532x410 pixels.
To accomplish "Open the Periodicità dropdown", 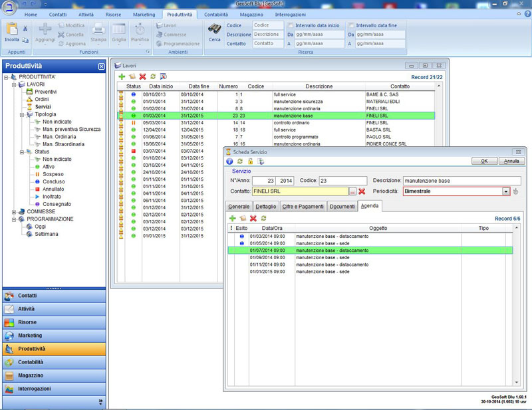I will pos(506,191).
